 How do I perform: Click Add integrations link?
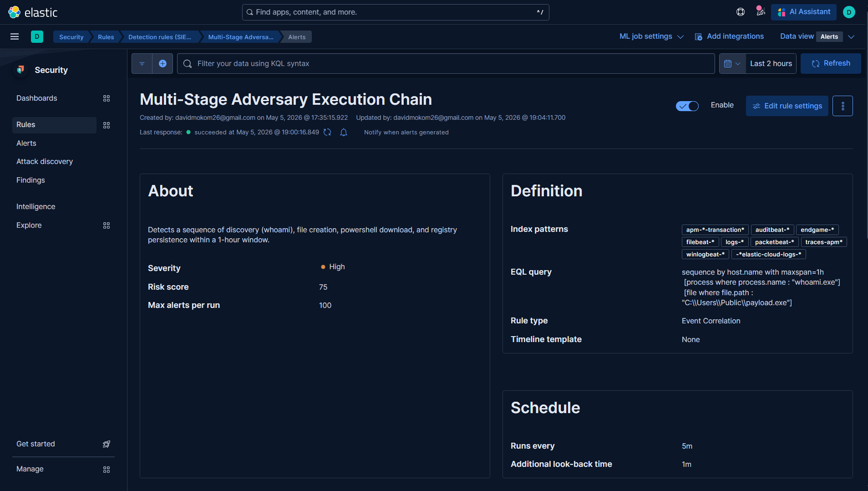pos(729,36)
